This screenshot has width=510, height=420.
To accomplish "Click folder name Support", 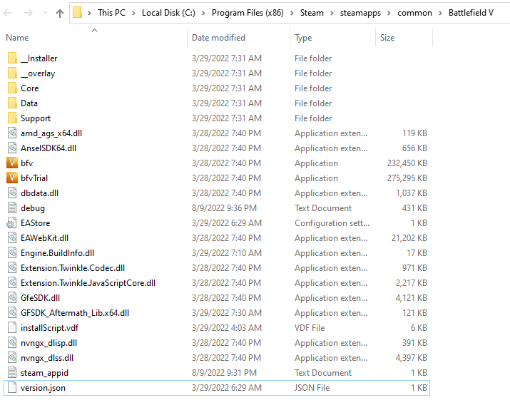I will pos(36,118).
